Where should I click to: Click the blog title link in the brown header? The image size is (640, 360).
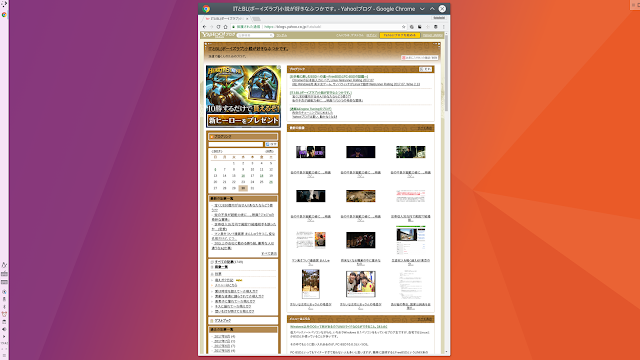click(x=249, y=49)
